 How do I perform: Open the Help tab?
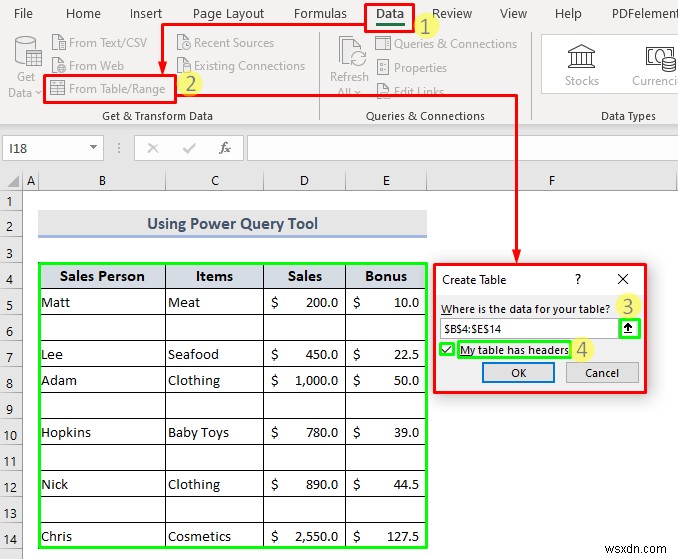pyautogui.click(x=568, y=13)
